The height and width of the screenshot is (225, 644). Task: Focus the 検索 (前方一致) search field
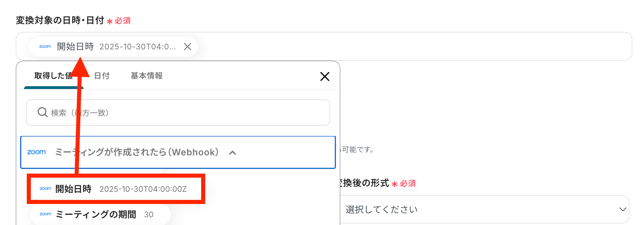[x=187, y=112]
